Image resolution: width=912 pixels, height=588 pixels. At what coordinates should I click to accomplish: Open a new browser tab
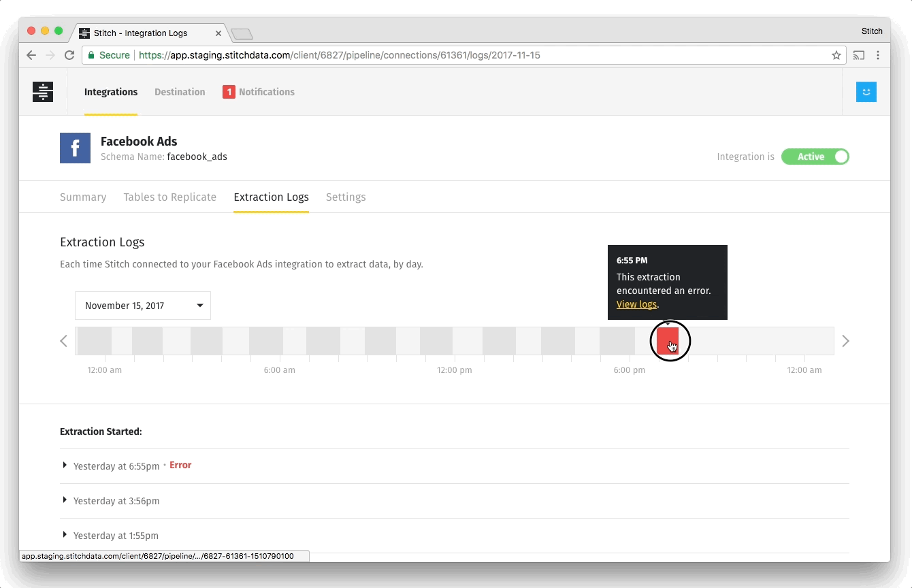pyautogui.click(x=242, y=33)
